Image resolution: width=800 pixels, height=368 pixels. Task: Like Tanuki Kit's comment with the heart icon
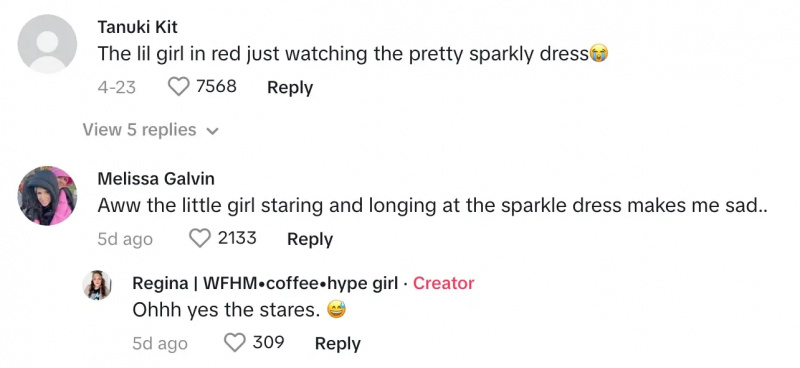pos(179,87)
